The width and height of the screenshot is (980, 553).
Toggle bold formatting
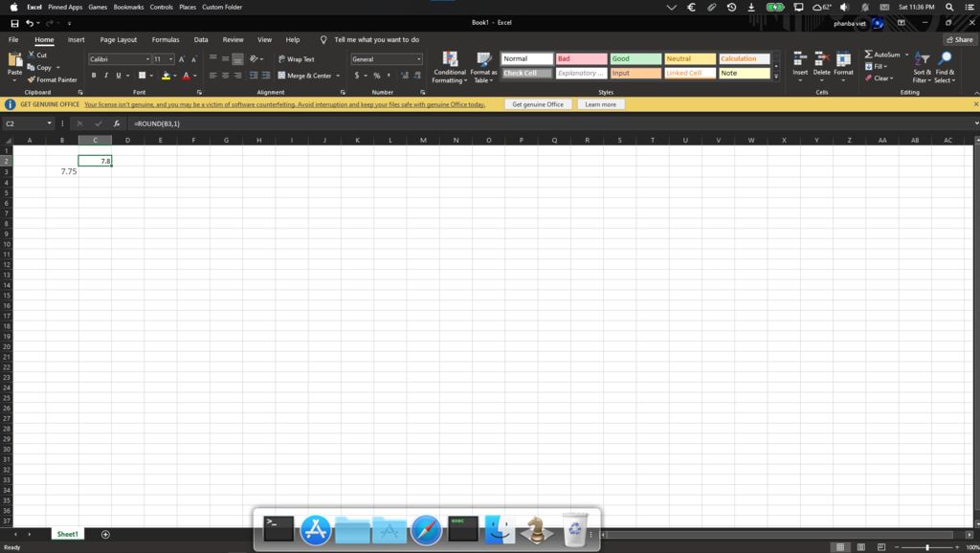94,76
